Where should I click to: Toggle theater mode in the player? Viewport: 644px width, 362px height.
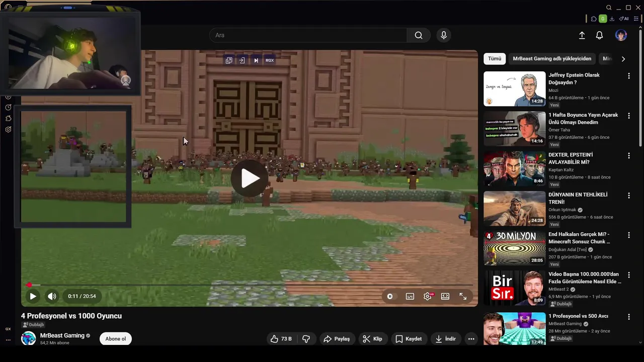(445, 296)
